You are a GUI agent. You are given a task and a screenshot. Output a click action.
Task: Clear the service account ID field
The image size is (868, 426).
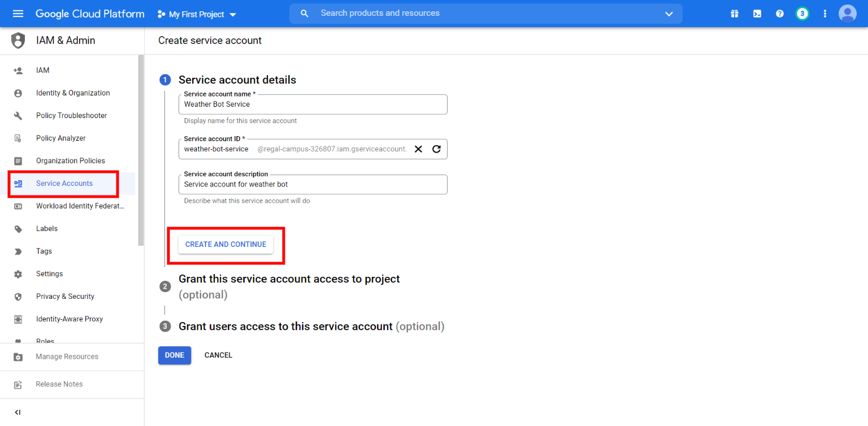[x=418, y=149]
